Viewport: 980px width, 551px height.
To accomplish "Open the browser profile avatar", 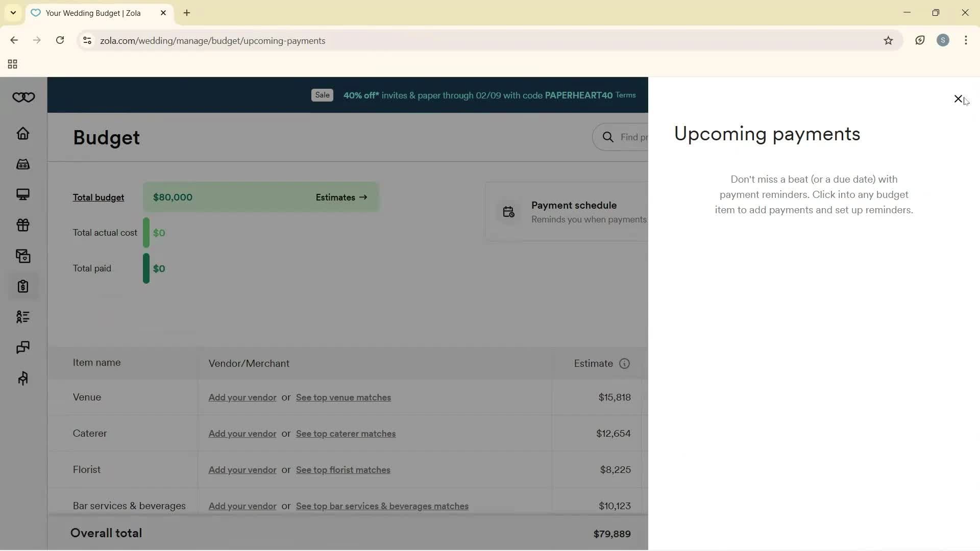I will 943,40.
